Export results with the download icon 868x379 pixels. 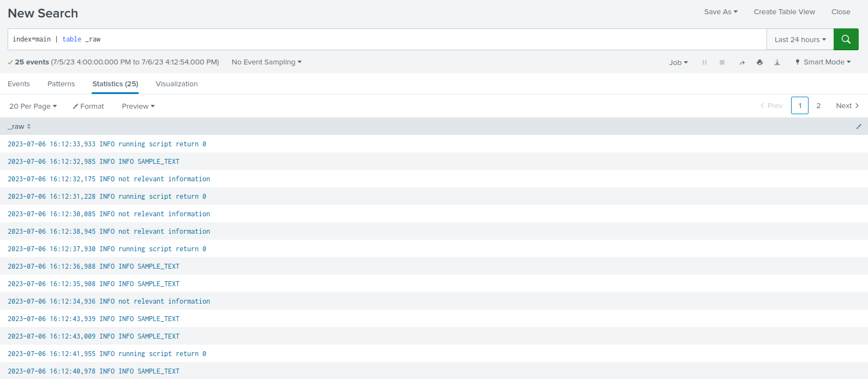tap(777, 62)
